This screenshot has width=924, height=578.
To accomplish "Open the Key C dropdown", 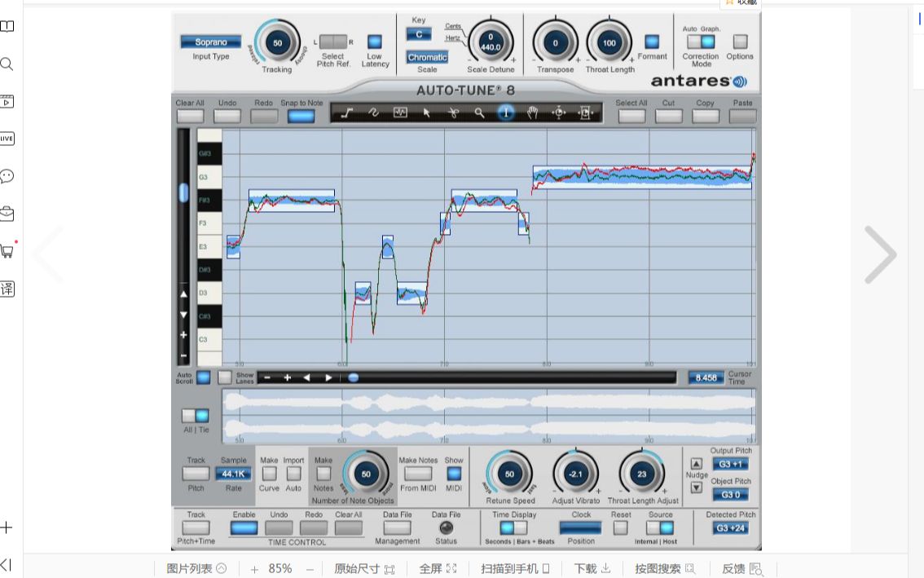I will pos(419,34).
